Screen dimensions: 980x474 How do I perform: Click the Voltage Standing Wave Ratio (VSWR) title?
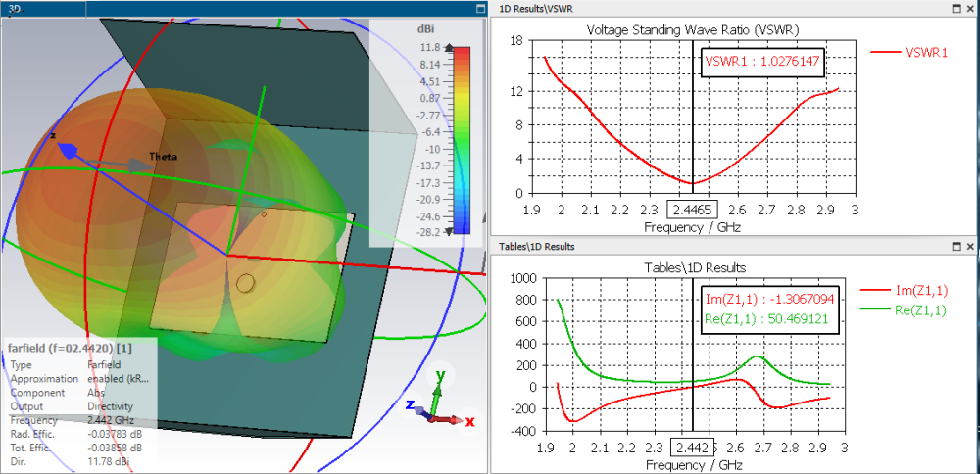(x=693, y=30)
